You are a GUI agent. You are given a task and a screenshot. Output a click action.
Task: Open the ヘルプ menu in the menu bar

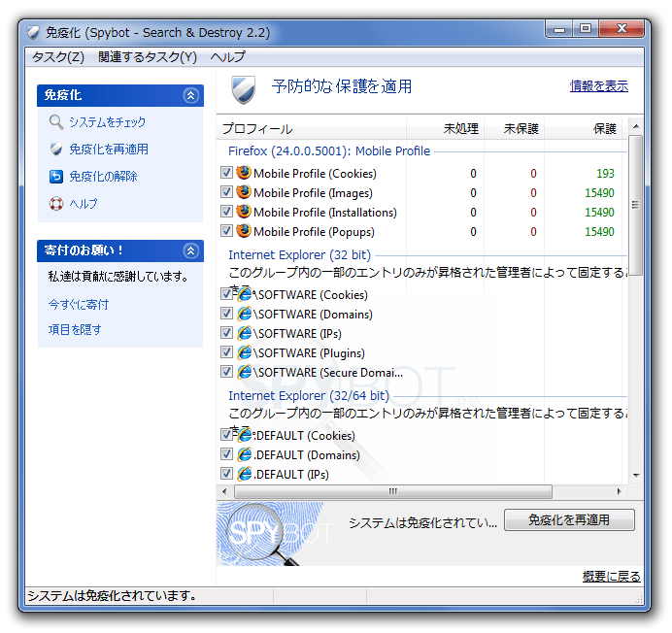coord(227,56)
